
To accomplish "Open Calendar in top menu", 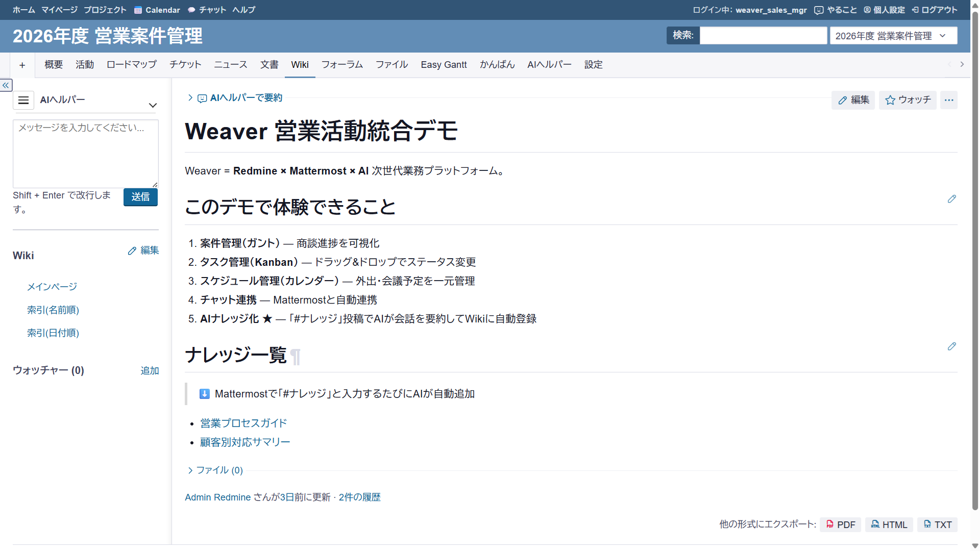I will [157, 10].
